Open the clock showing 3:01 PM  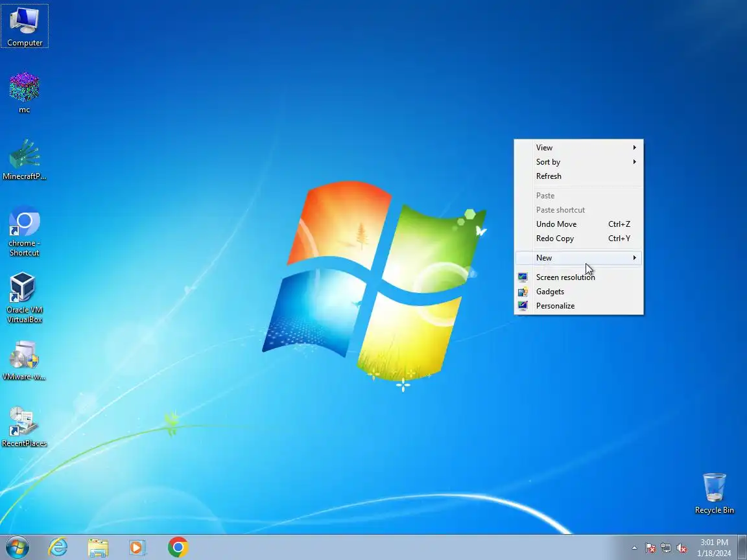(x=714, y=548)
